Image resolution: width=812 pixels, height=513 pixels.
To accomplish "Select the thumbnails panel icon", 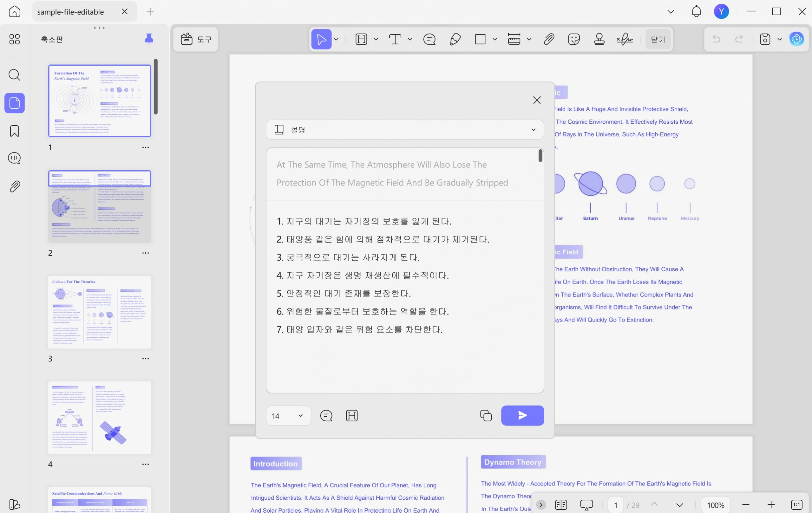I will [15, 103].
